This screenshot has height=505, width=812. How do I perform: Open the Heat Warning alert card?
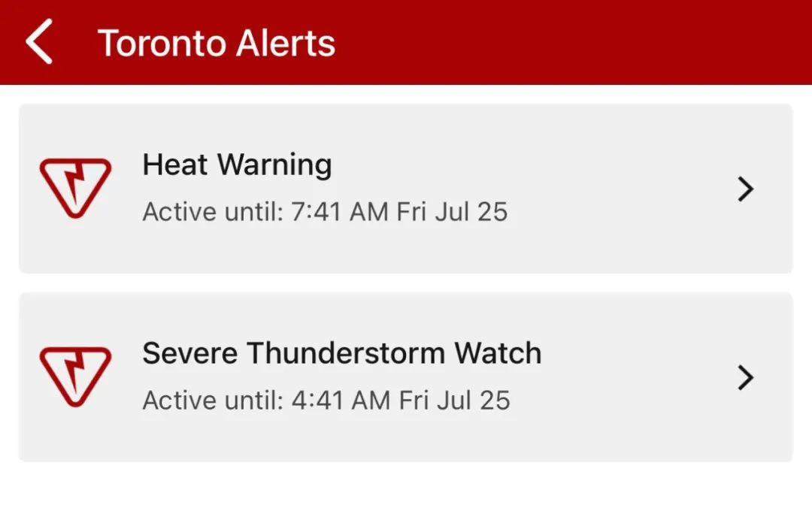(x=406, y=189)
